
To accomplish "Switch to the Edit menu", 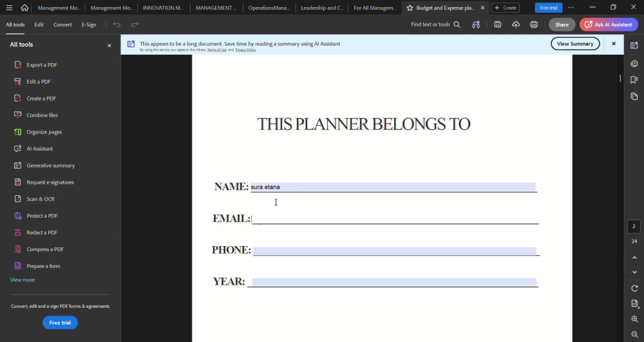I will click(x=39, y=24).
